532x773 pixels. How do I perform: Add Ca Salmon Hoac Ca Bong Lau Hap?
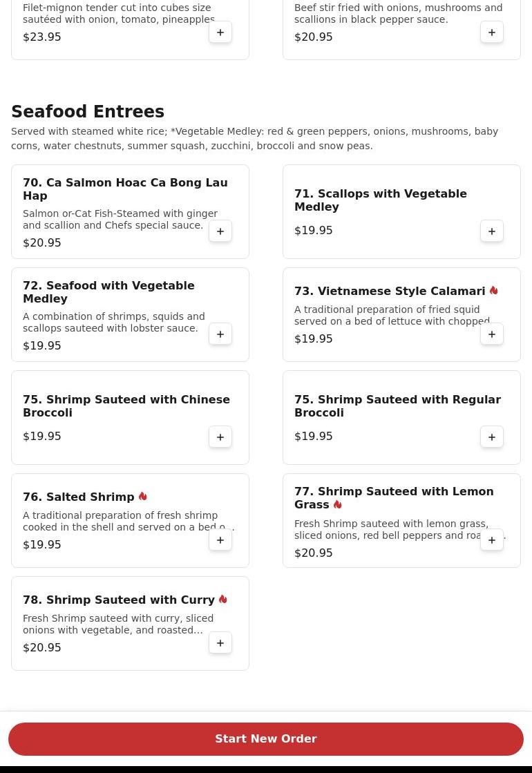pyautogui.click(x=220, y=231)
